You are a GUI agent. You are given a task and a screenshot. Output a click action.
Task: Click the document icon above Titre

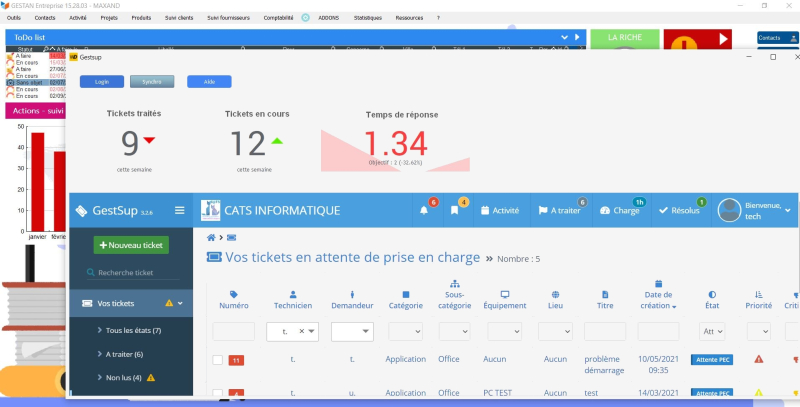coord(605,294)
